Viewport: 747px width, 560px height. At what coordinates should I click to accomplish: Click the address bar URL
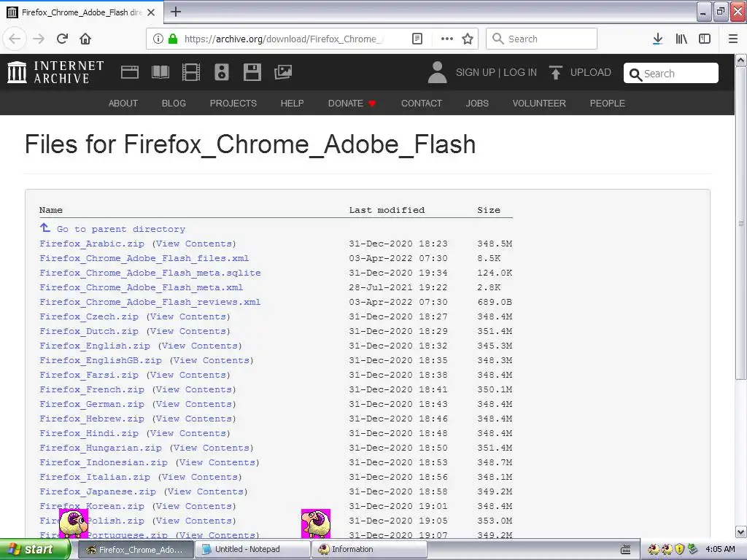tap(283, 39)
